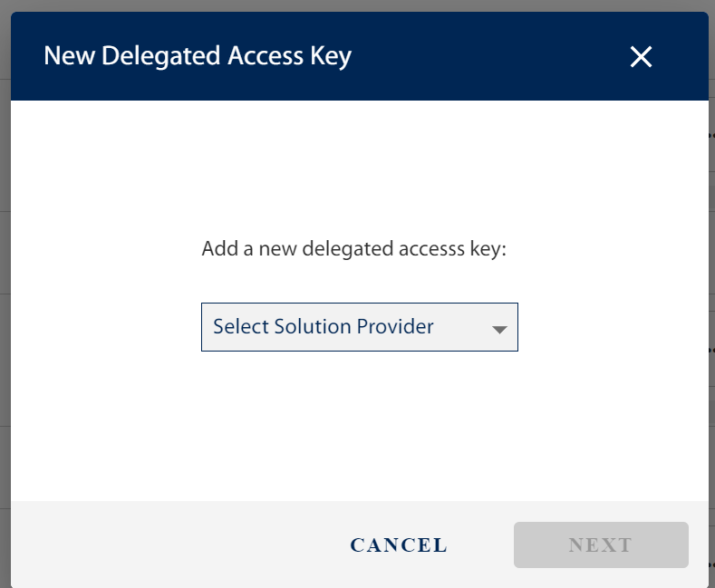
Task: Open the Select Solution Provider dropdown
Action: point(359,327)
